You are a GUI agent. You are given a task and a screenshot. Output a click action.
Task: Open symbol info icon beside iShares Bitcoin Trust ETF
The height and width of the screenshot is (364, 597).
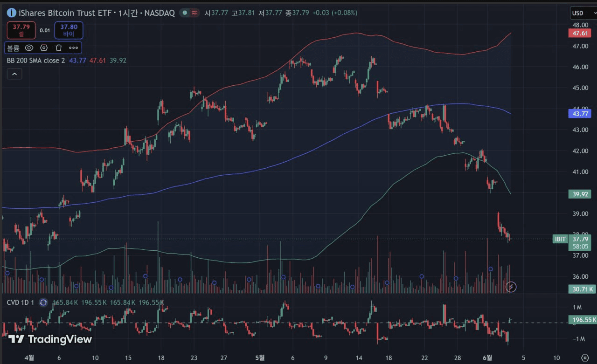click(11, 13)
